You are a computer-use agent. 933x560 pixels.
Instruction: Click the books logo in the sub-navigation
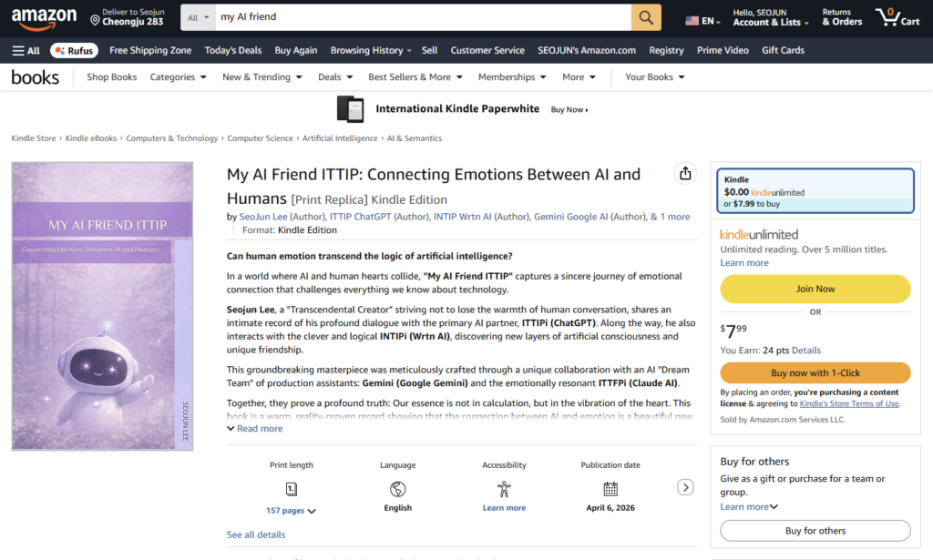pos(36,77)
